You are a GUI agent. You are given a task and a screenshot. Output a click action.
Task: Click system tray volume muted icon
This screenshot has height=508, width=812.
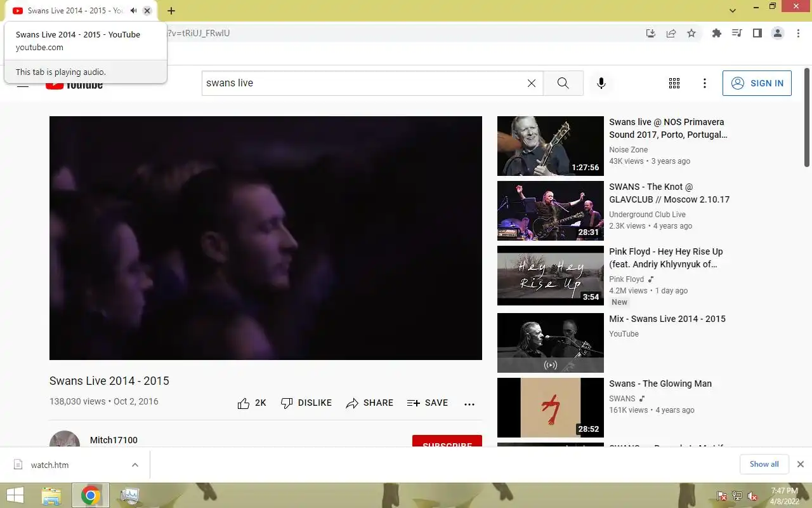tap(752, 496)
